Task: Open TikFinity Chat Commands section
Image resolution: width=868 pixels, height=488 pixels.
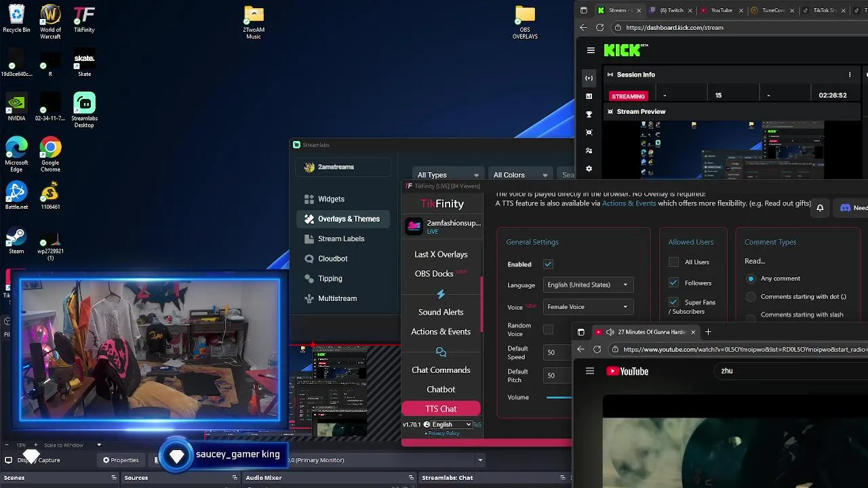Action: click(441, 370)
